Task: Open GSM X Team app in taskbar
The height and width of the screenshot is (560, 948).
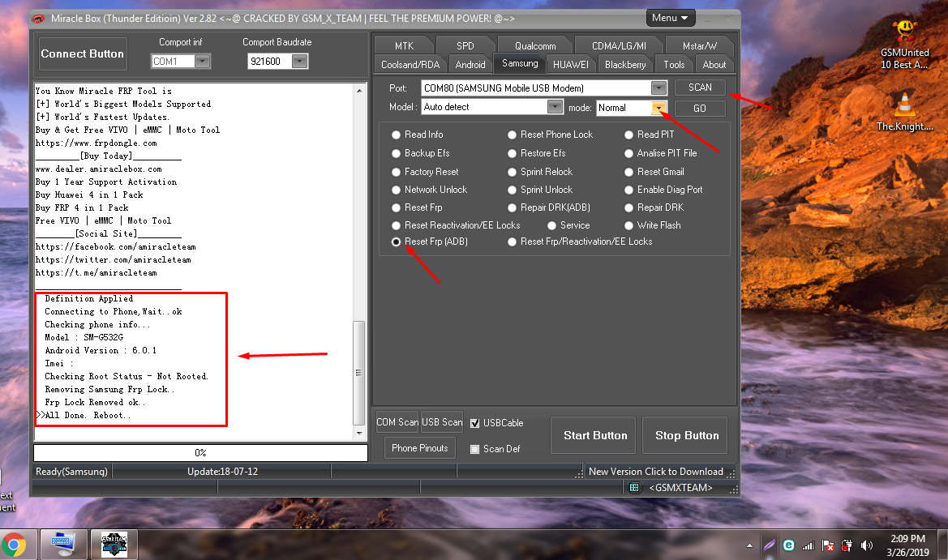Action: pyautogui.click(x=114, y=545)
